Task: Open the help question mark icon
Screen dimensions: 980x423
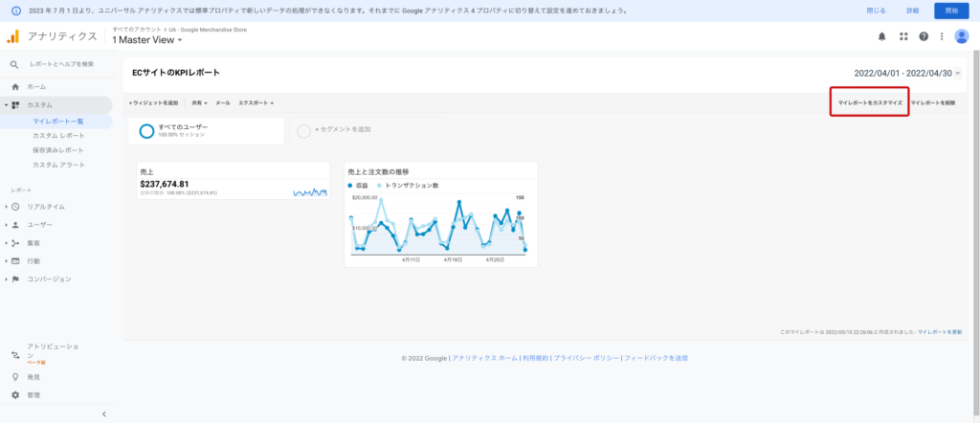Action: coord(924,36)
